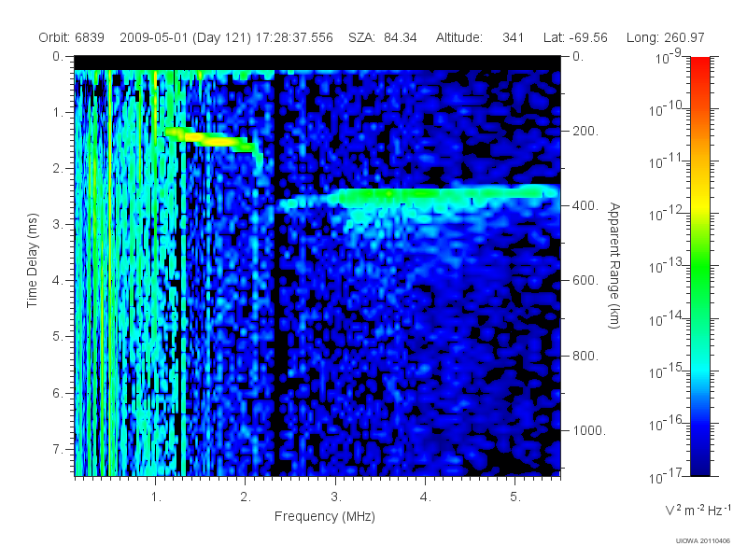Screen dimensions: 747x560
Task: Click the 'Frequency (MHz)' axis label
Action: coord(324,517)
